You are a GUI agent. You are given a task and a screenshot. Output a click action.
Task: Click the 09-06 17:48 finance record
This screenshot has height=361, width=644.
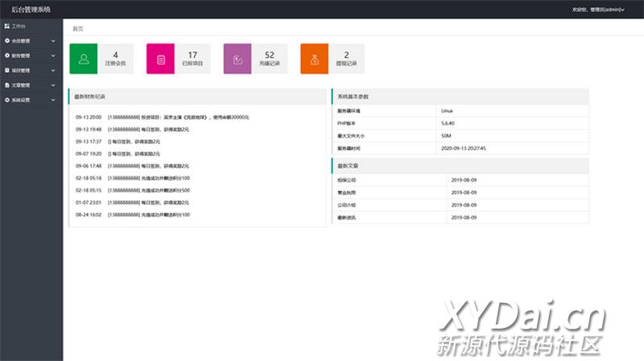coord(132,166)
